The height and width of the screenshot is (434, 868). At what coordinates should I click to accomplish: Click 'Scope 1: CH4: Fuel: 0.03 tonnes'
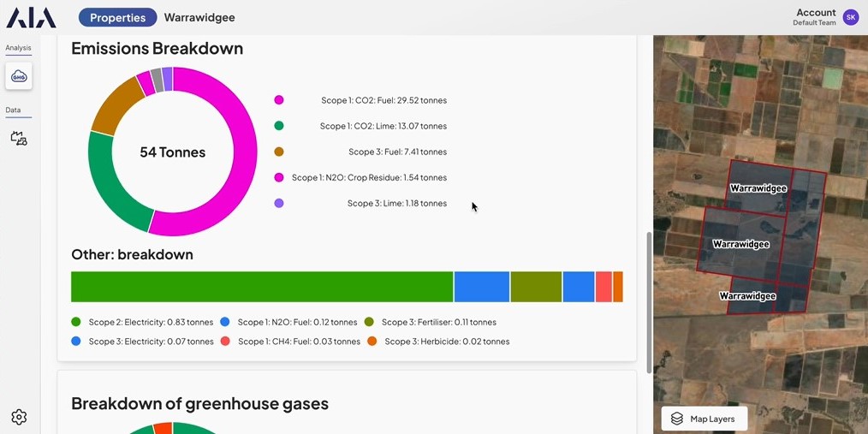tap(299, 341)
